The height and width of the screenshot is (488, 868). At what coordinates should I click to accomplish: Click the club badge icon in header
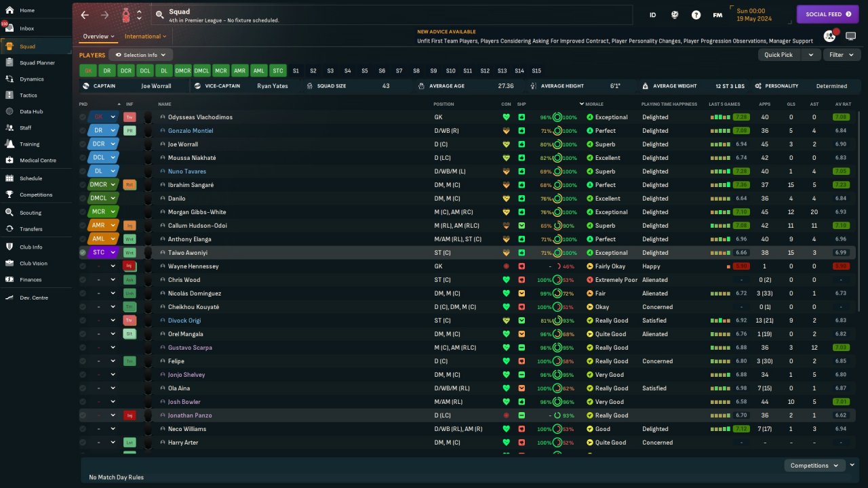126,15
